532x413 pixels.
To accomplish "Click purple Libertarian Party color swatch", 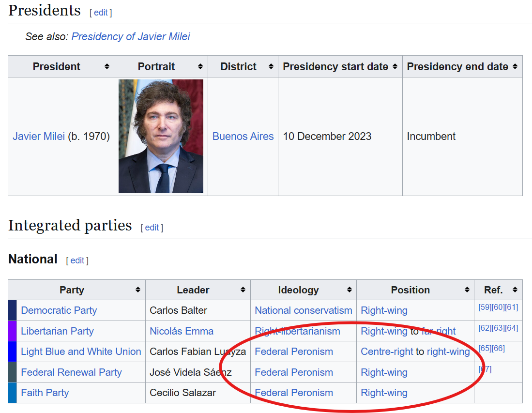I will 12,331.
